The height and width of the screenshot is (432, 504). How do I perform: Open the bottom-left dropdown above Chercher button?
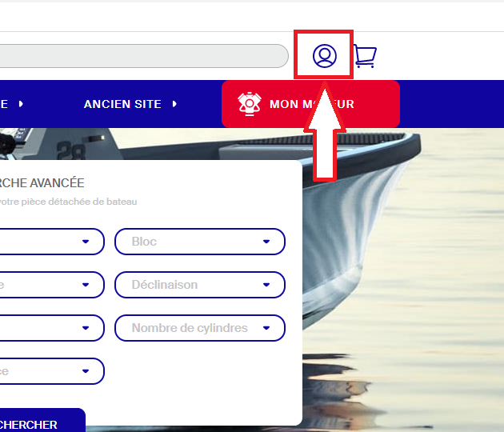pos(52,371)
